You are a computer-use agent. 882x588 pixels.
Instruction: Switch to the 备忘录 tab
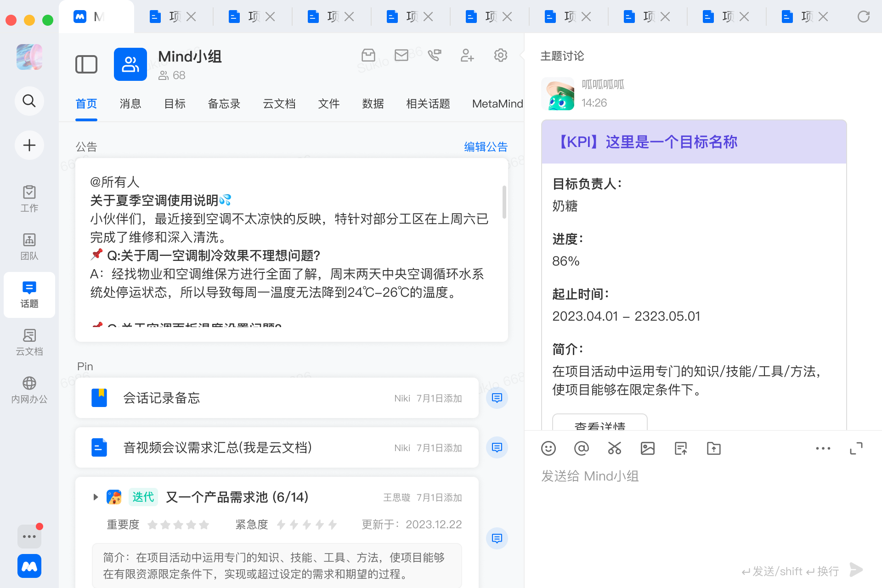coord(224,104)
